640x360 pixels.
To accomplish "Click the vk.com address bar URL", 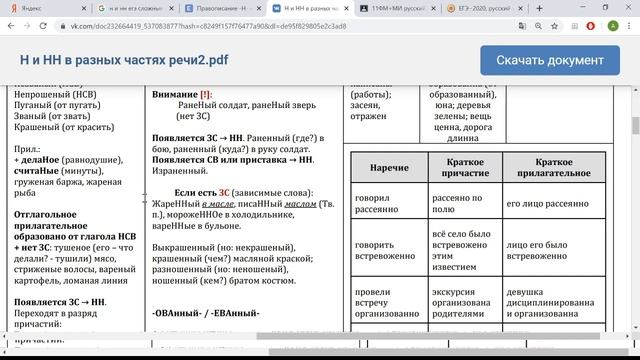I will tap(208, 26).
